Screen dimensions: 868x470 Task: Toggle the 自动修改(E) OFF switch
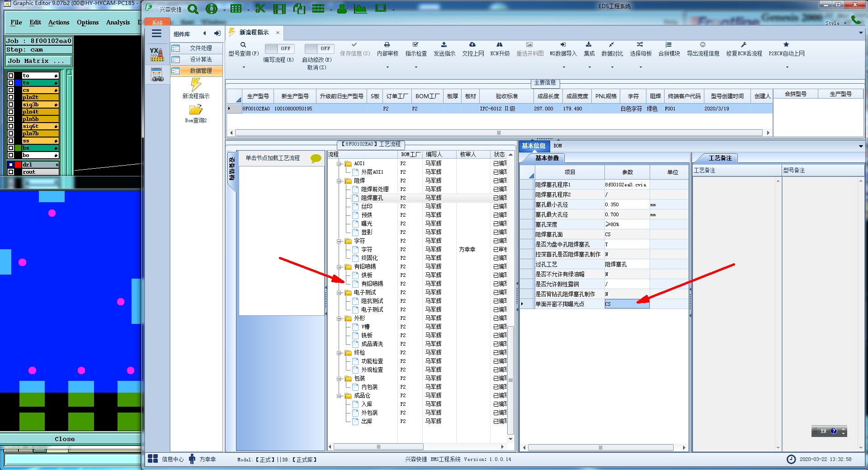pyautogui.click(x=319, y=48)
